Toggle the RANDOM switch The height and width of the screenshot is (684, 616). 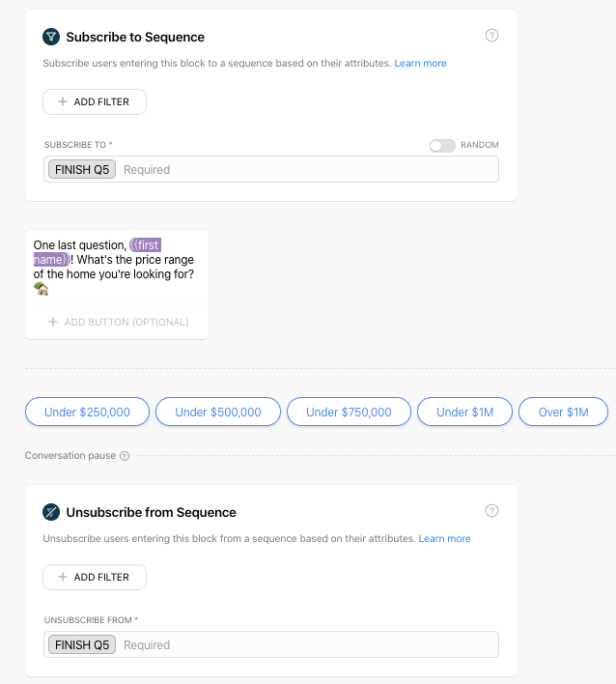tap(442, 145)
